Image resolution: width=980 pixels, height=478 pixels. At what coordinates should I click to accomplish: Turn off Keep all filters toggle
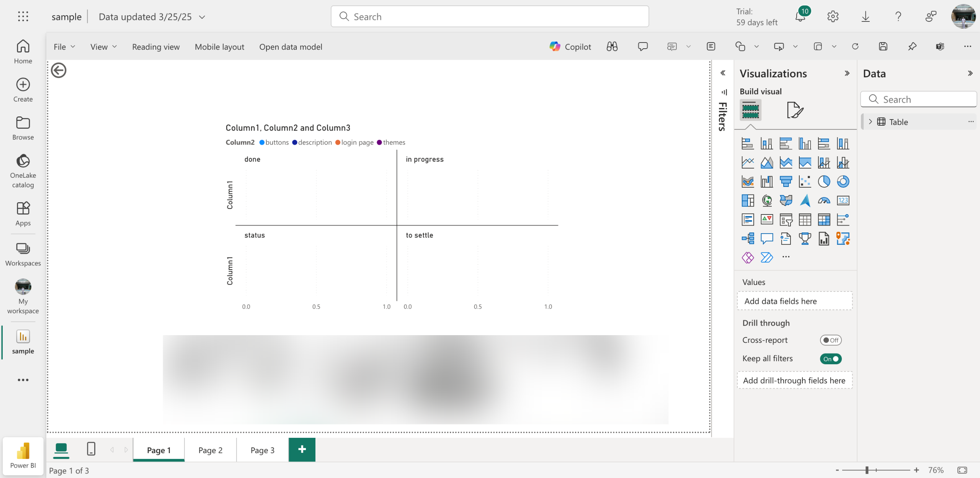click(x=830, y=359)
